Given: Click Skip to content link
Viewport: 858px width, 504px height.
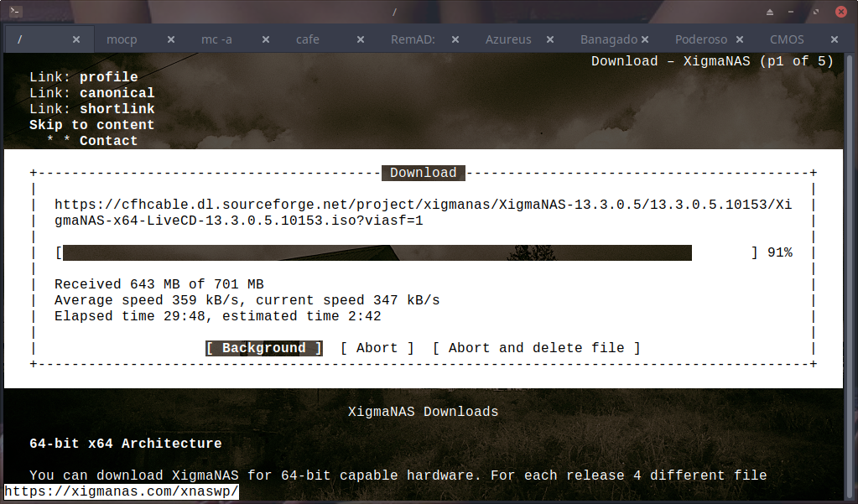Looking at the screenshot, I should [92, 125].
